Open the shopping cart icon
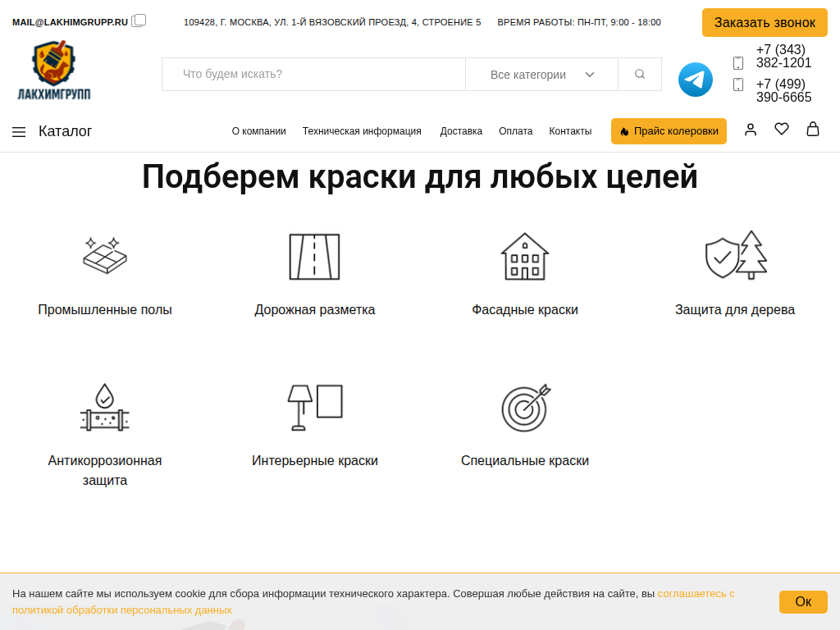This screenshot has width=840, height=630. tap(813, 129)
